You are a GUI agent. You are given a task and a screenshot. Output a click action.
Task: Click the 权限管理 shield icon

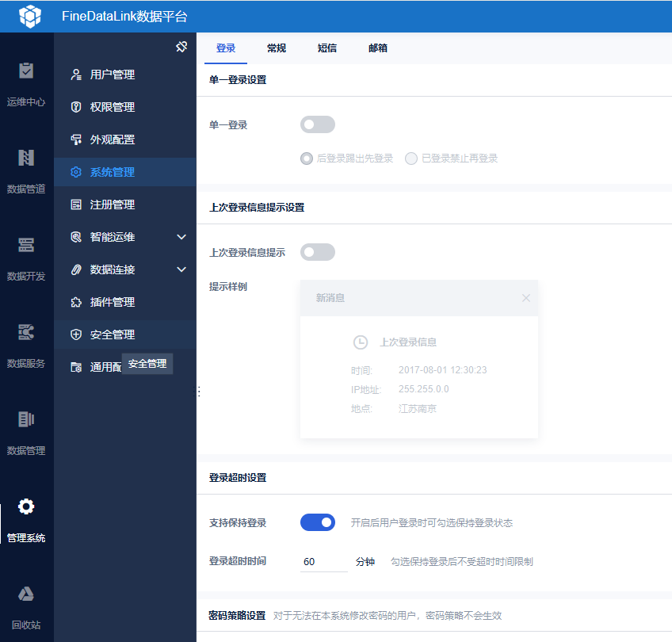coord(76,107)
